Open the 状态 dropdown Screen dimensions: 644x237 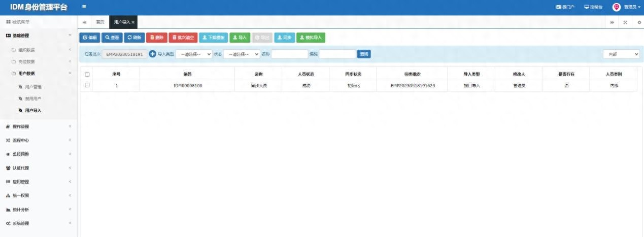point(242,54)
